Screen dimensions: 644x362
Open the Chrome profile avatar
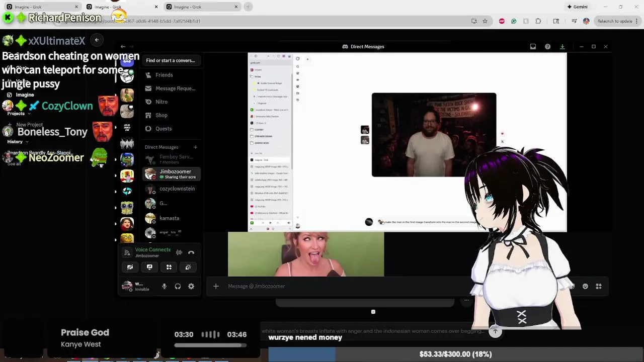tap(586, 21)
